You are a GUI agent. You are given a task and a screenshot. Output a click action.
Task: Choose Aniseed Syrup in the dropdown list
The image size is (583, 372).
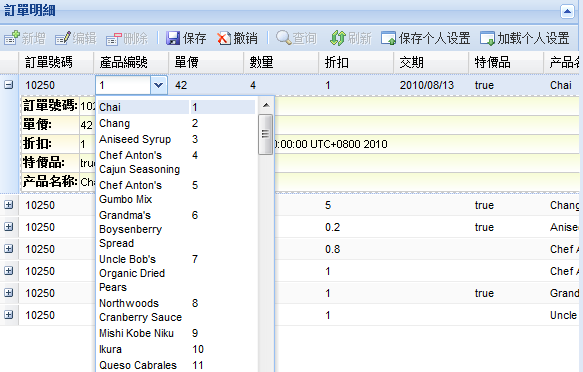point(176,139)
